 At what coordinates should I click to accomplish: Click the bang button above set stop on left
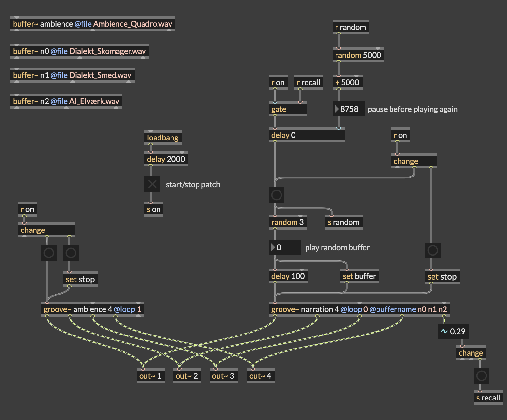pyautogui.click(x=71, y=253)
